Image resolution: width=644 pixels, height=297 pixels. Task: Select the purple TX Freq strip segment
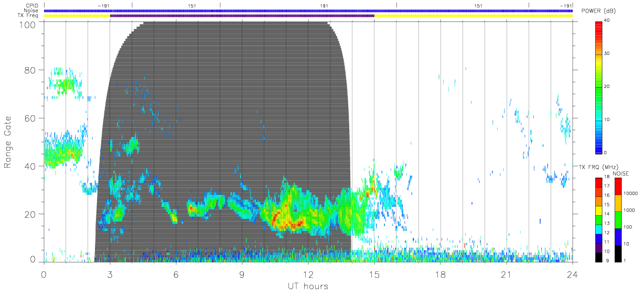[242, 16]
